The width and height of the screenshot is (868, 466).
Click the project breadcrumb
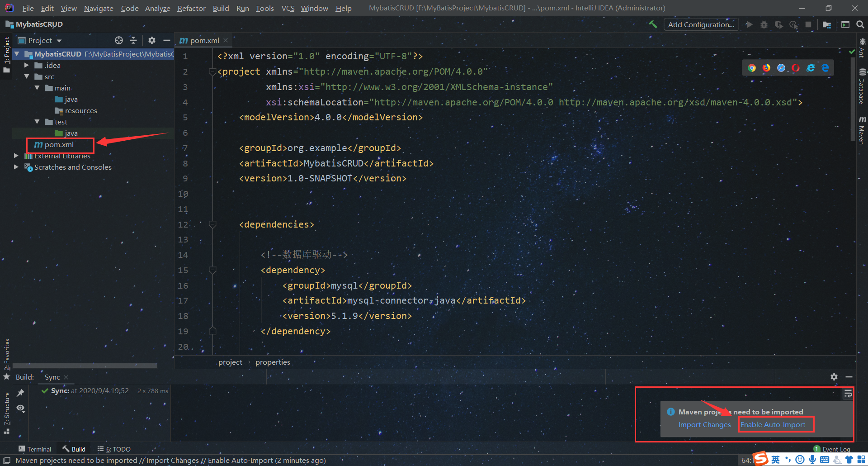point(230,362)
